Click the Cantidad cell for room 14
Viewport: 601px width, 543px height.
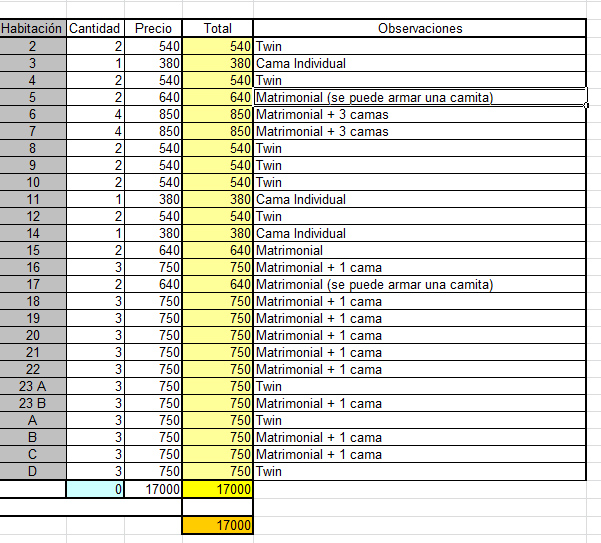[95, 233]
